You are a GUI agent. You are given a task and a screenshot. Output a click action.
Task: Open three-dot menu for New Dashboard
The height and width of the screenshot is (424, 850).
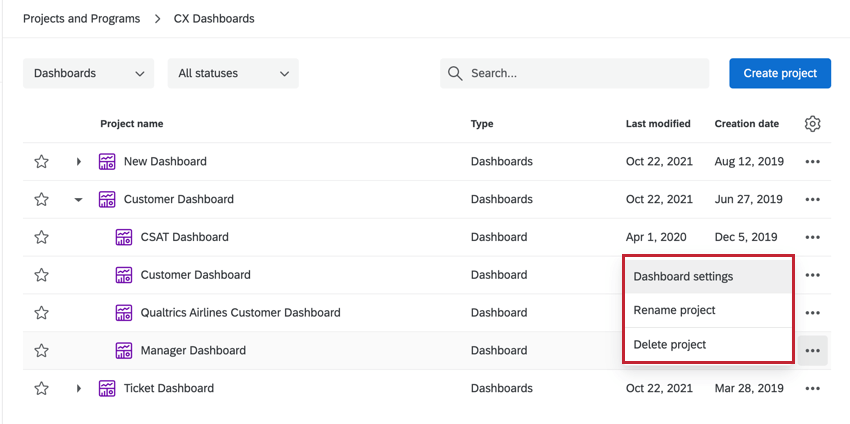coord(812,161)
